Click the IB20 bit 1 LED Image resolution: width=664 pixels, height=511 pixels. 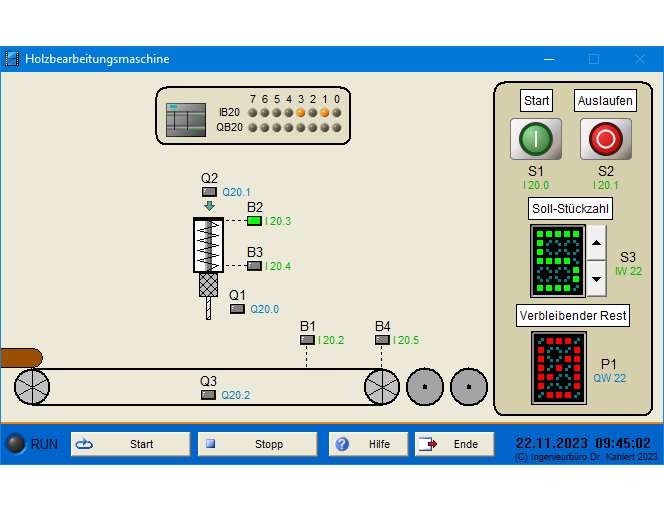coord(324,113)
